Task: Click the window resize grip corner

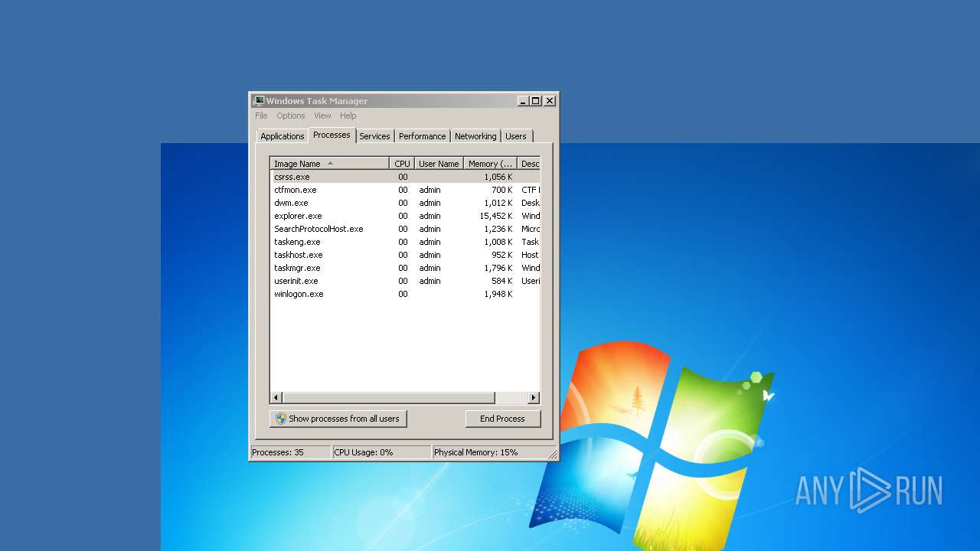Action: [x=552, y=454]
